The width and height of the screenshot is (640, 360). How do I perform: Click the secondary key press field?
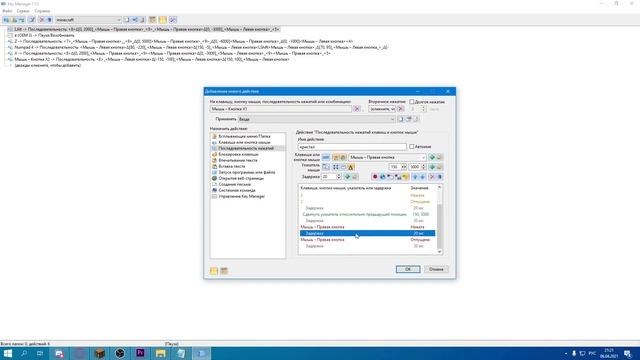(x=382, y=109)
